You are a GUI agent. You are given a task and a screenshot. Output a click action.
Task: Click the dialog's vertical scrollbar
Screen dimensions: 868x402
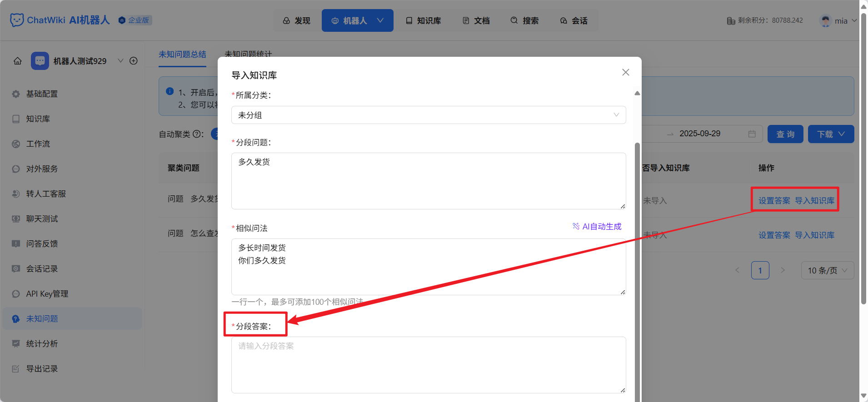point(637,273)
